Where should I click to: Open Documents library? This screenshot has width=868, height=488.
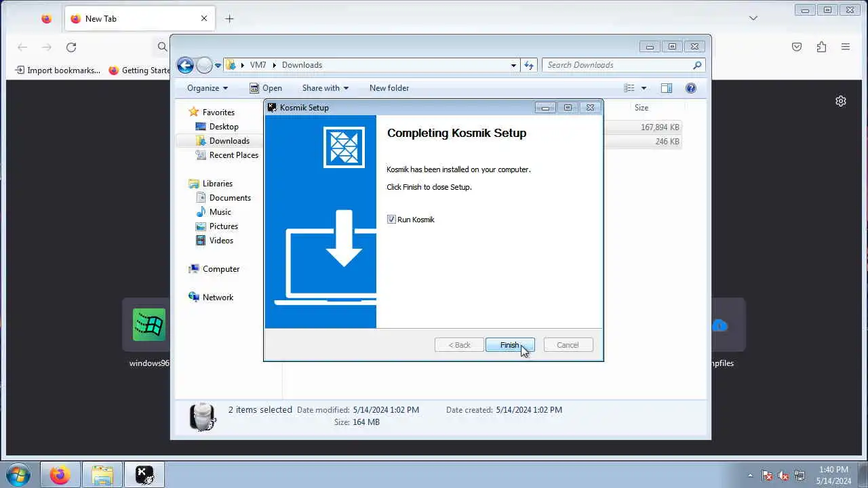[230, 198]
